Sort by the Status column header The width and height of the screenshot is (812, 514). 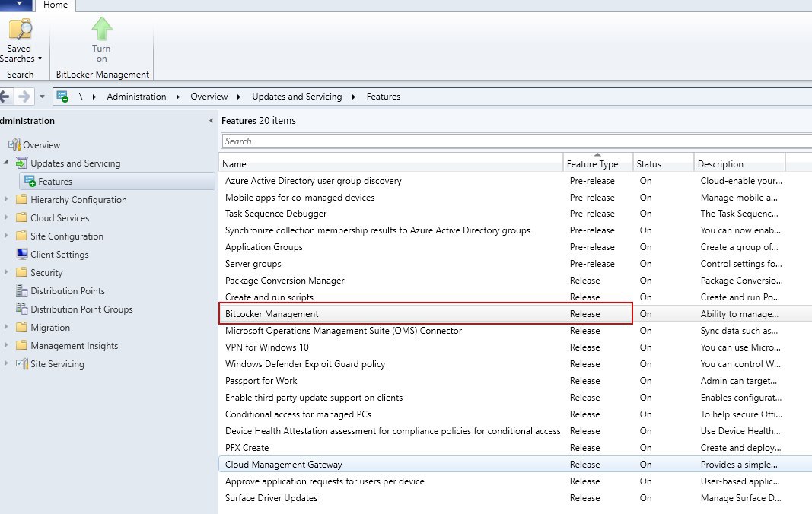(x=664, y=163)
